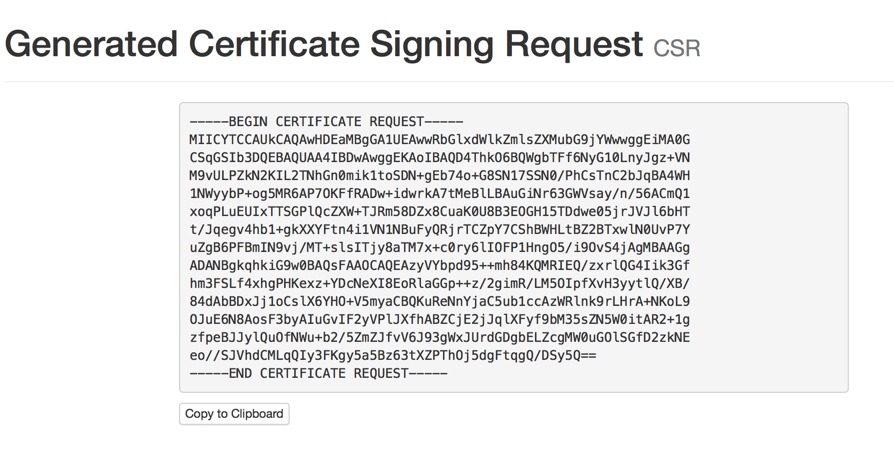Click the CSR line starting with 84dAbBDxJj1
894x459 pixels.
439,302
